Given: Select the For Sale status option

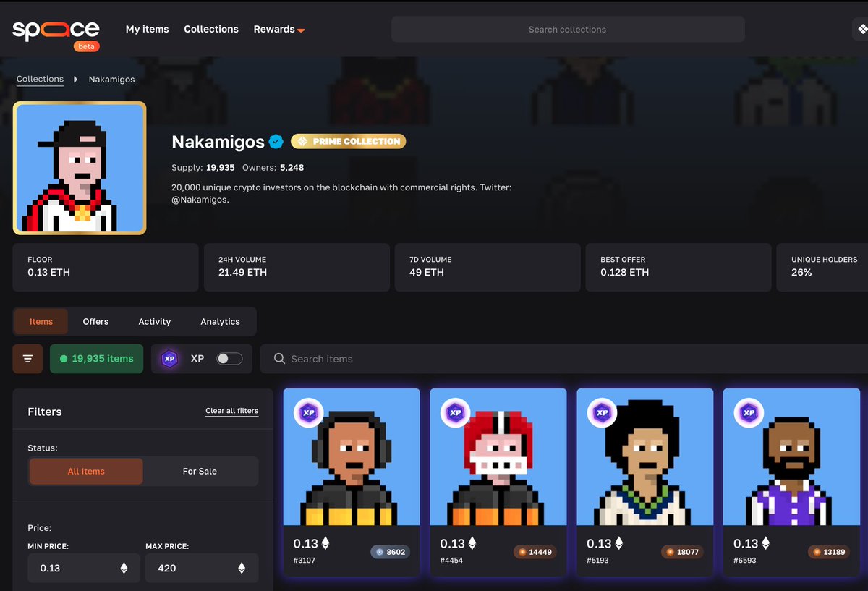Looking at the screenshot, I should click(200, 472).
